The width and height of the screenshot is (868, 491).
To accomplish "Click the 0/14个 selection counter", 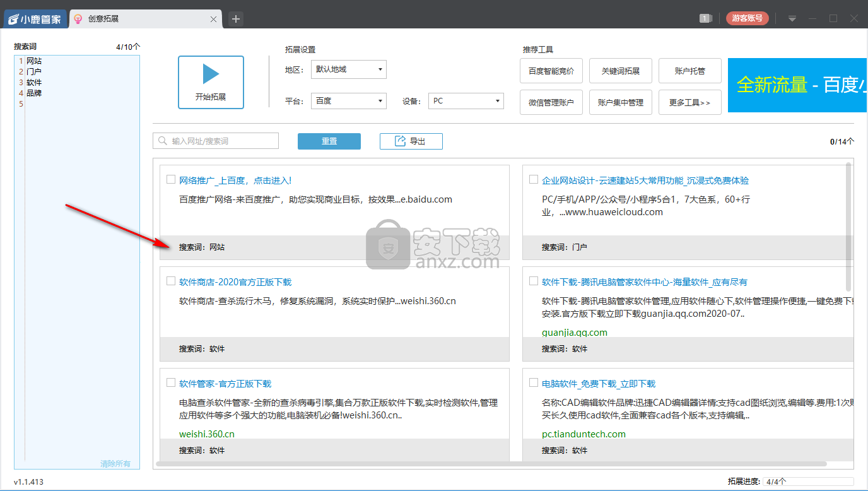I will (842, 141).
